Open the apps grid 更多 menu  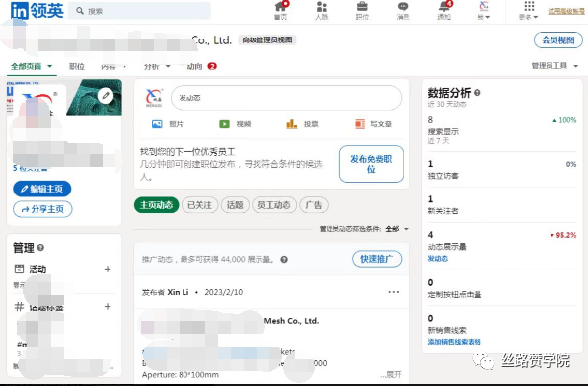pyautogui.click(x=529, y=11)
